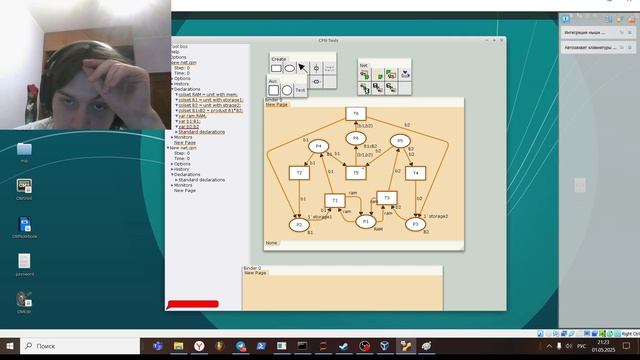This screenshot has height=360, width=640.
Task: Open the Windows Start menu
Action: (x=10, y=346)
